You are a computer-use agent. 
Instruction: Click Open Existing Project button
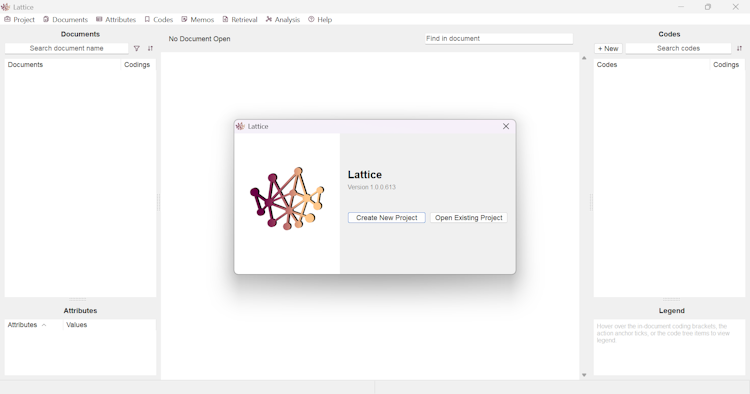click(x=469, y=218)
